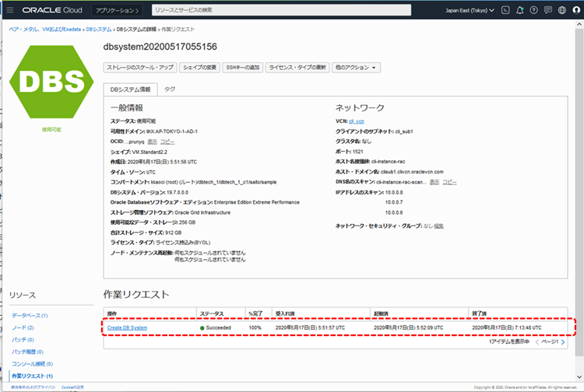
Task: Select ノード (2) in the resources list
Action: coord(23,328)
